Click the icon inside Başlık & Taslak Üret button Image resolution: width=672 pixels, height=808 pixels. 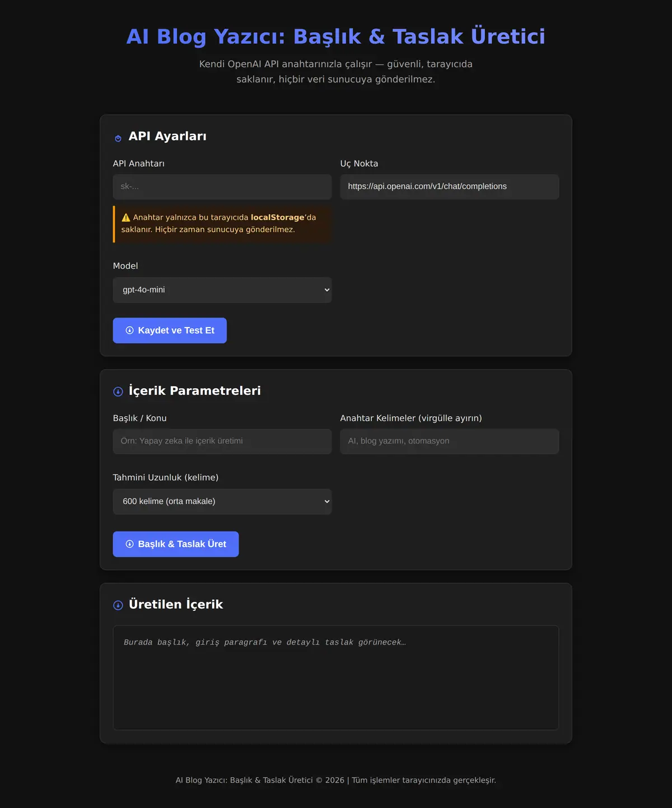pyautogui.click(x=130, y=544)
